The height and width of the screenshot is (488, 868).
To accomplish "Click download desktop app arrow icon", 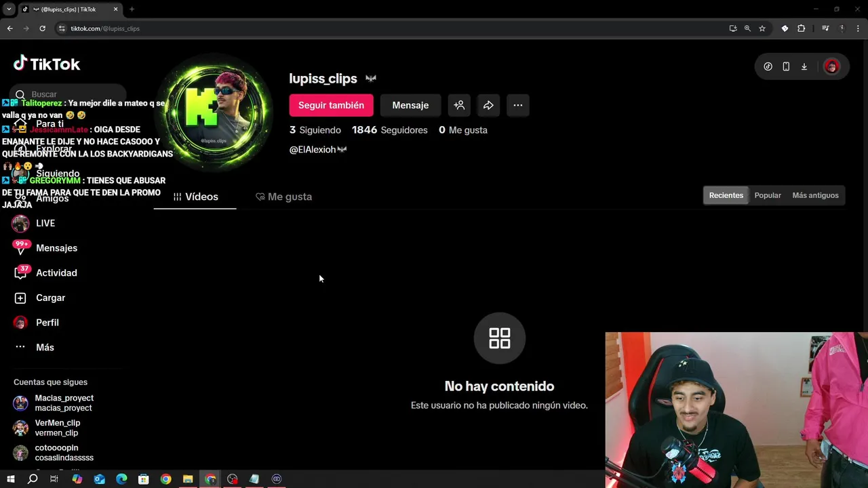I will (804, 66).
